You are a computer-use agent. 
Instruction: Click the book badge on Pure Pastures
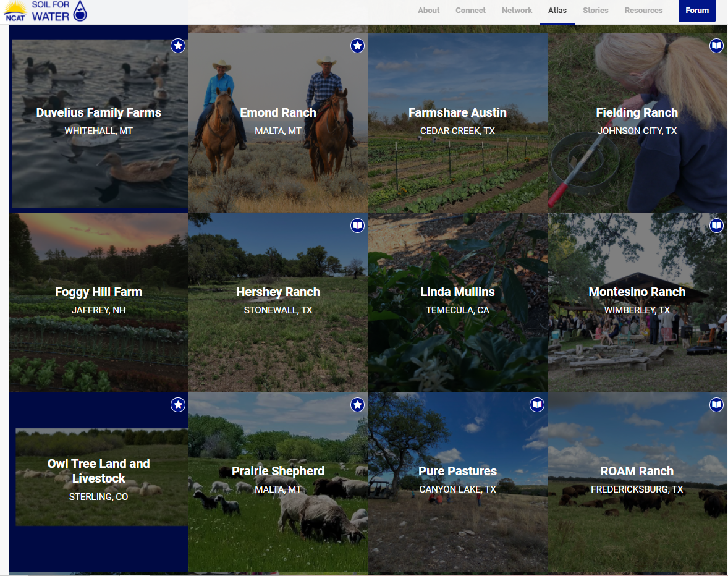[537, 405]
